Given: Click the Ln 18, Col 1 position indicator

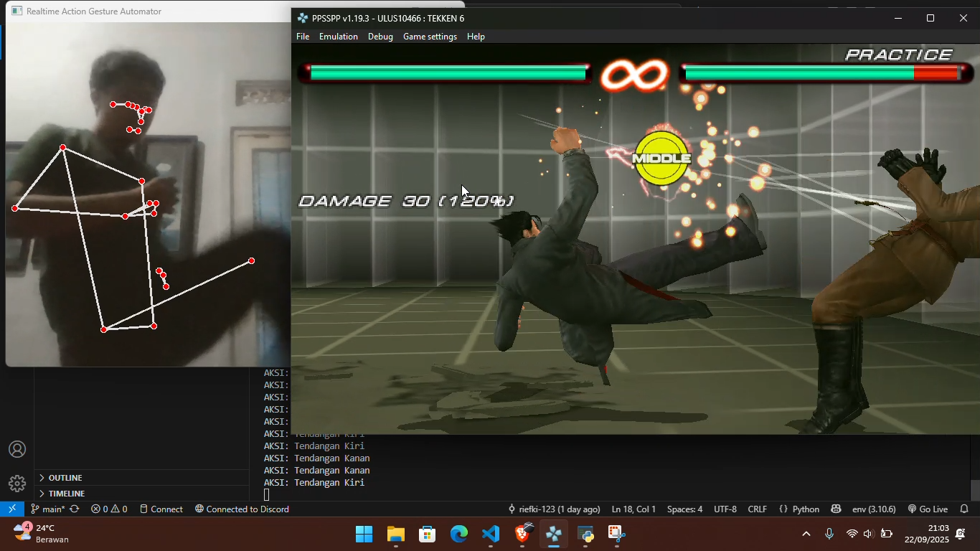Looking at the screenshot, I should pyautogui.click(x=633, y=509).
